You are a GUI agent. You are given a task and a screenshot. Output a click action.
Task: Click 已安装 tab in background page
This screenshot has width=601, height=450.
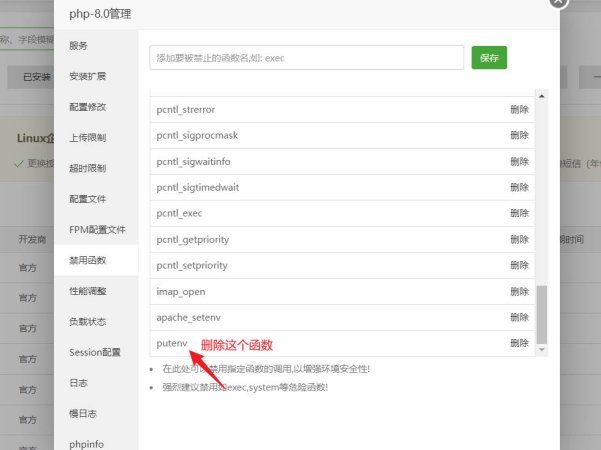[37, 77]
